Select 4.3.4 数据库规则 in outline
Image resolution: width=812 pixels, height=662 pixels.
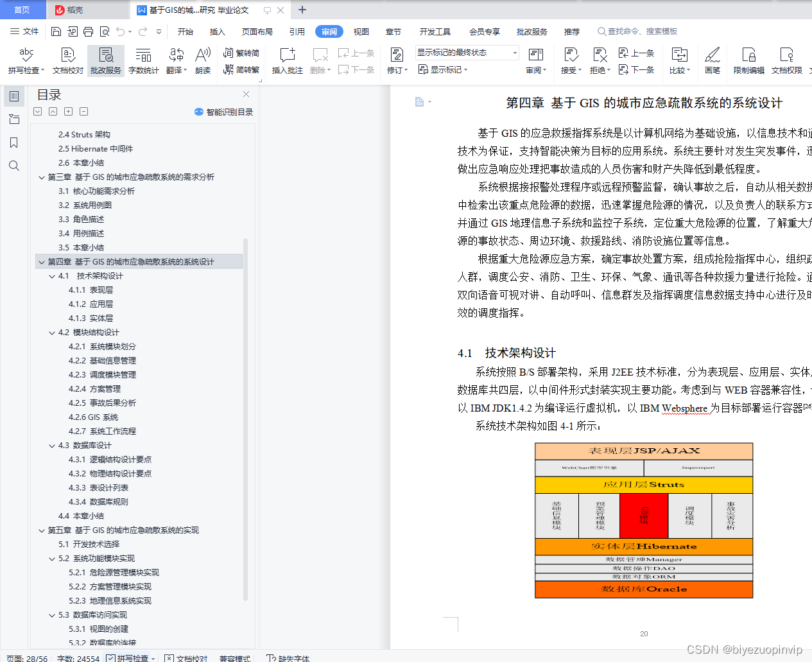(98, 502)
